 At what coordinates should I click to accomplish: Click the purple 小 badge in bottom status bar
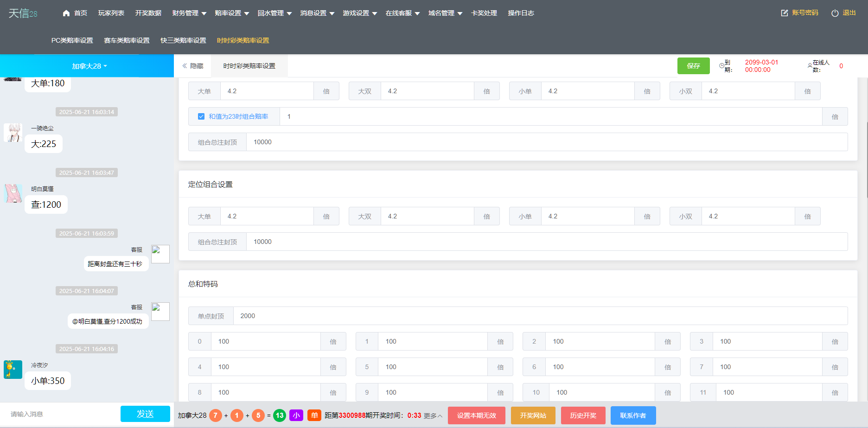296,415
